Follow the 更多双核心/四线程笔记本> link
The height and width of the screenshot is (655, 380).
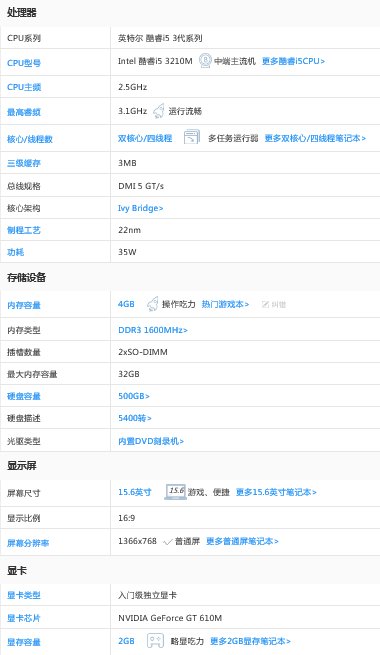315,138
